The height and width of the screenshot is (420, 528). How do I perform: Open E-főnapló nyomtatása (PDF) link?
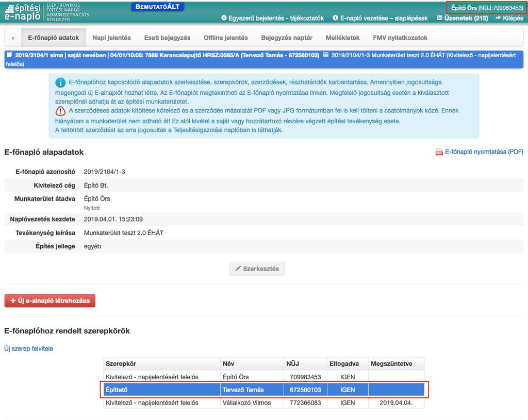pos(484,152)
